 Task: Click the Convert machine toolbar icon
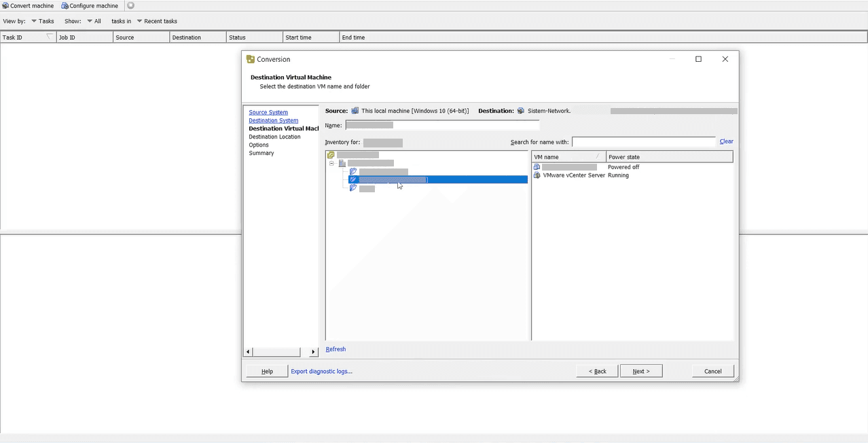tap(5, 5)
